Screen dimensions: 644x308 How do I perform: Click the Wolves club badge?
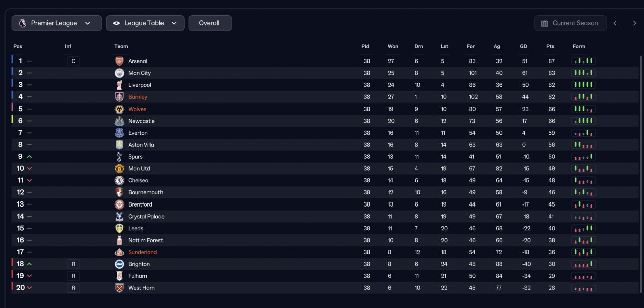tap(119, 109)
